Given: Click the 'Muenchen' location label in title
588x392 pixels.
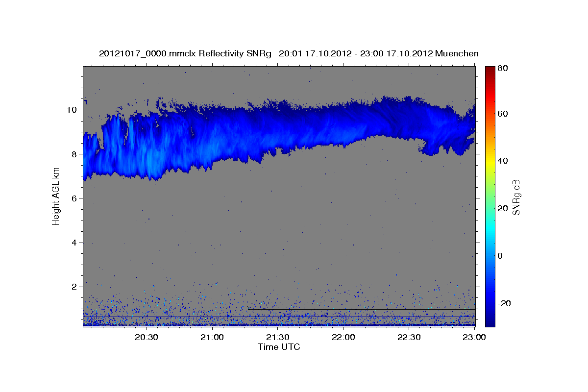Looking at the screenshot, I should pyautogui.click(x=457, y=53).
